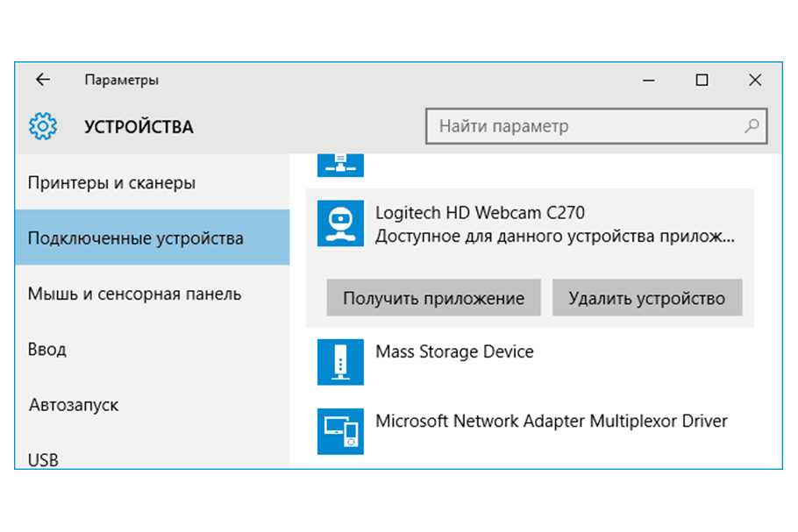Click the Logitech HD Webcam C270 title

click(x=480, y=213)
